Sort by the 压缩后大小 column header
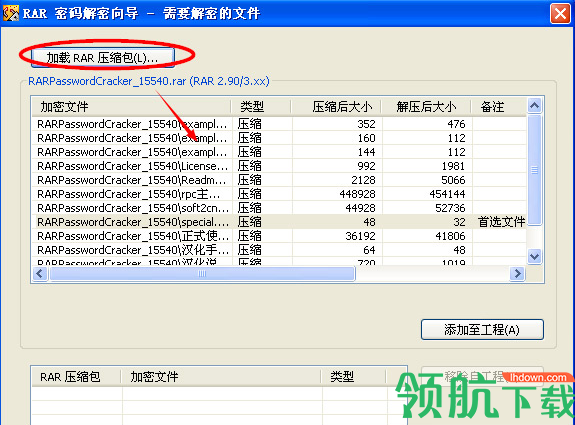Screen dimensions: 575x425 coord(337,107)
